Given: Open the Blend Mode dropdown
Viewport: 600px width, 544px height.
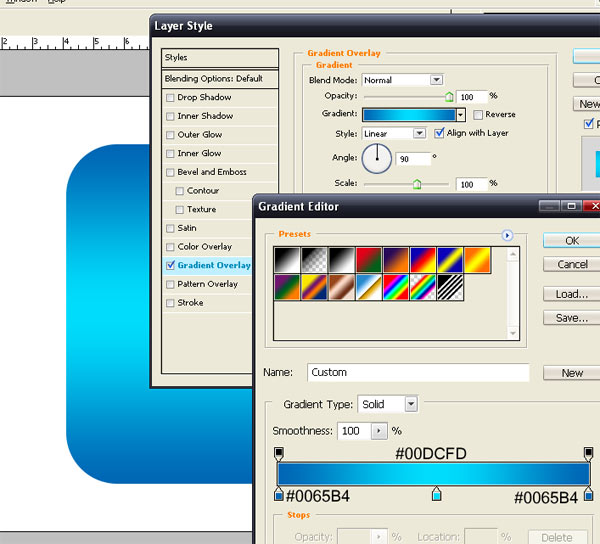Looking at the screenshot, I should click(436, 80).
